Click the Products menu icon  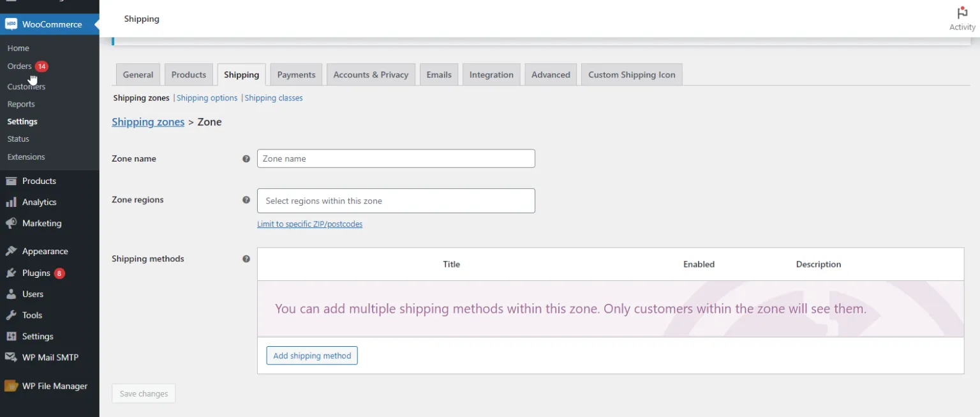(x=11, y=181)
